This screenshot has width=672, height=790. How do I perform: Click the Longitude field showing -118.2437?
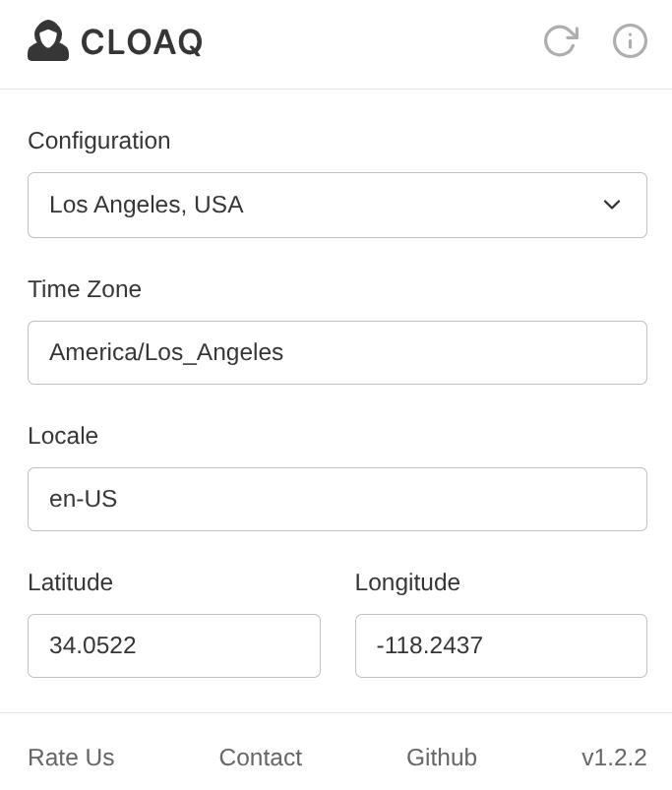click(x=501, y=646)
